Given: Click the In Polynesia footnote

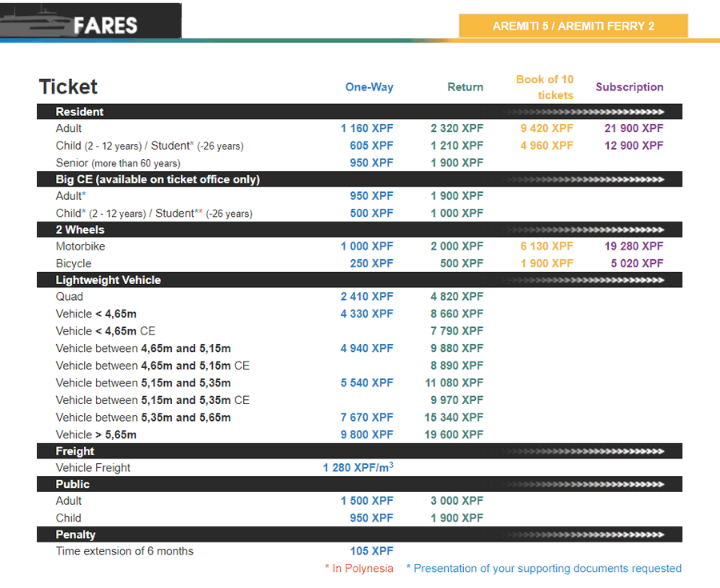Looking at the screenshot, I should pyautogui.click(x=359, y=569).
